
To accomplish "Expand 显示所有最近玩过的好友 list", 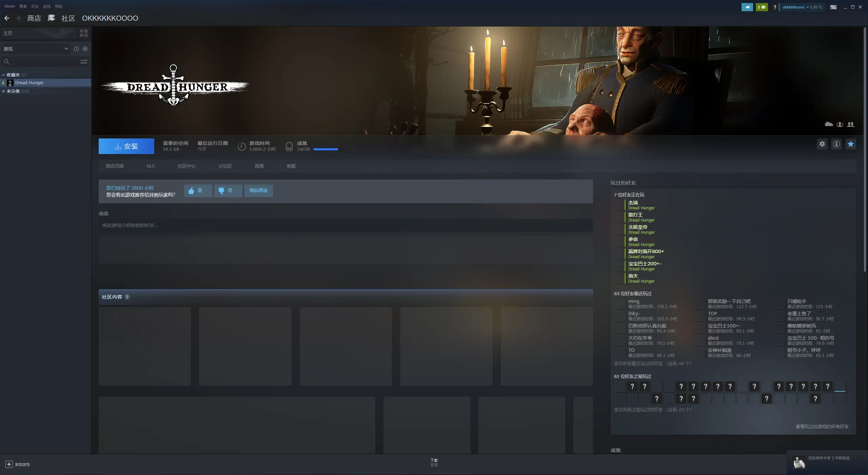I will point(653,364).
